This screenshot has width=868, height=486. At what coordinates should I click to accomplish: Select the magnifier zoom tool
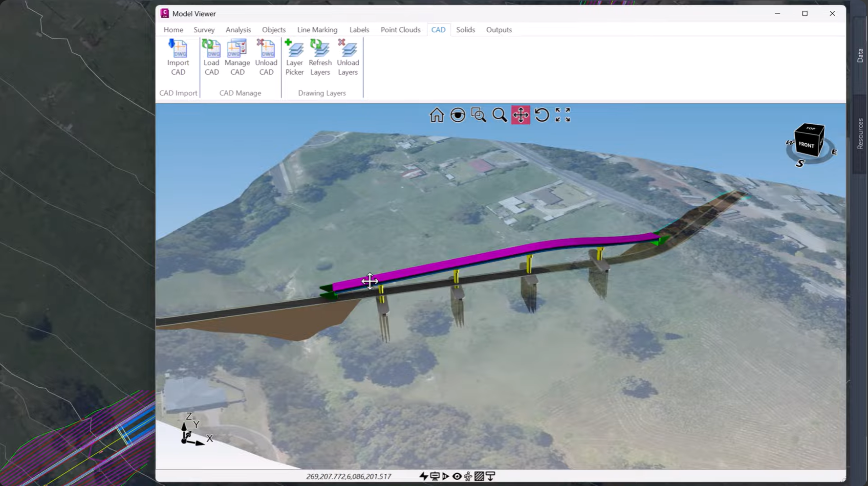499,115
